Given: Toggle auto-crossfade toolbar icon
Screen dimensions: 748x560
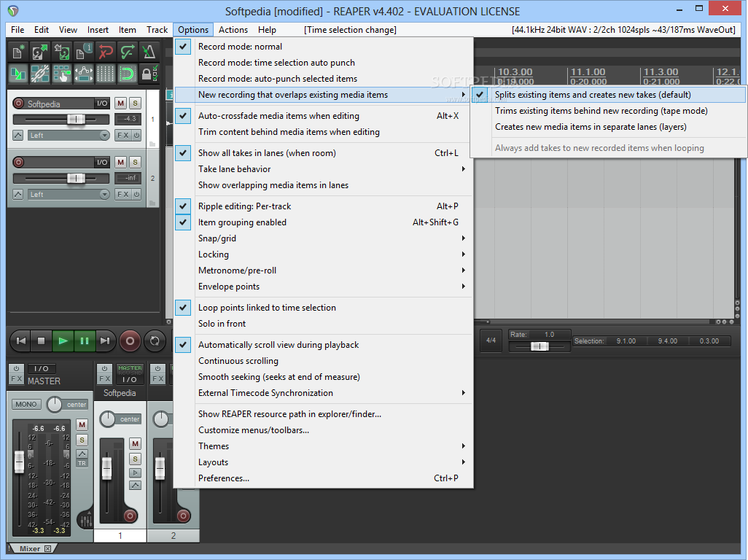Looking at the screenshot, I should [19, 74].
